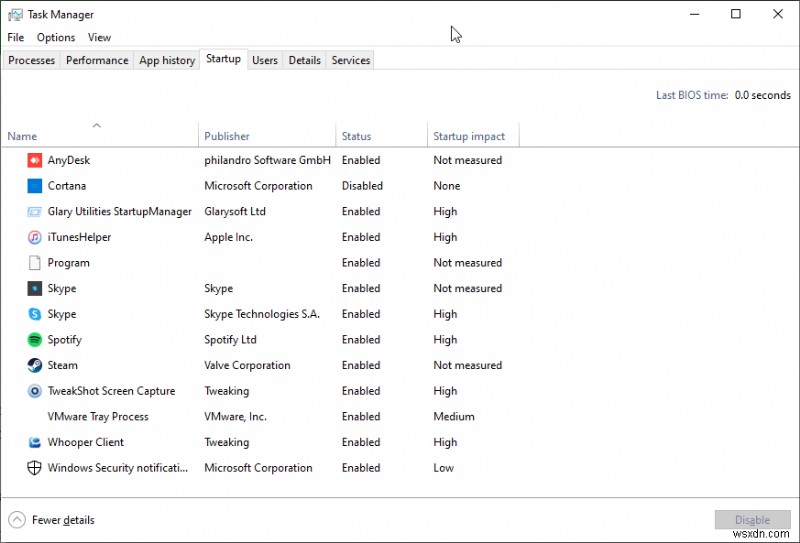Click publisher Spotify Ltd

[x=230, y=339]
